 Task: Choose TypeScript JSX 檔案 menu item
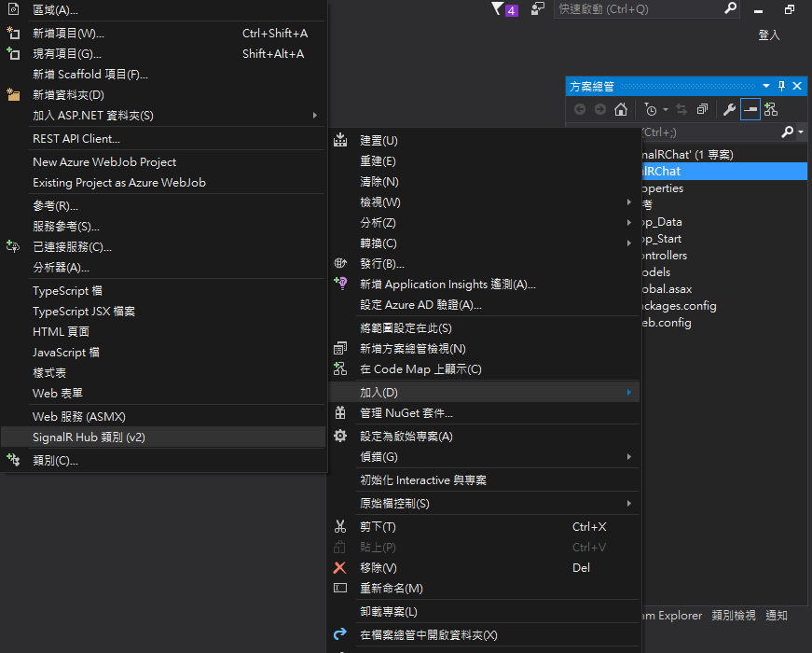pos(163,311)
